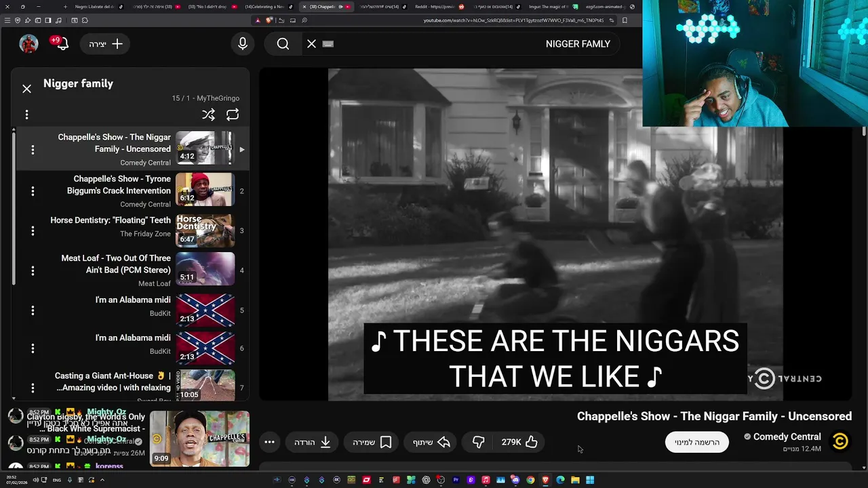The width and height of the screenshot is (868, 488).
Task: Open options for Tyrone Biggum's Crack Intervention
Action: coord(33,191)
